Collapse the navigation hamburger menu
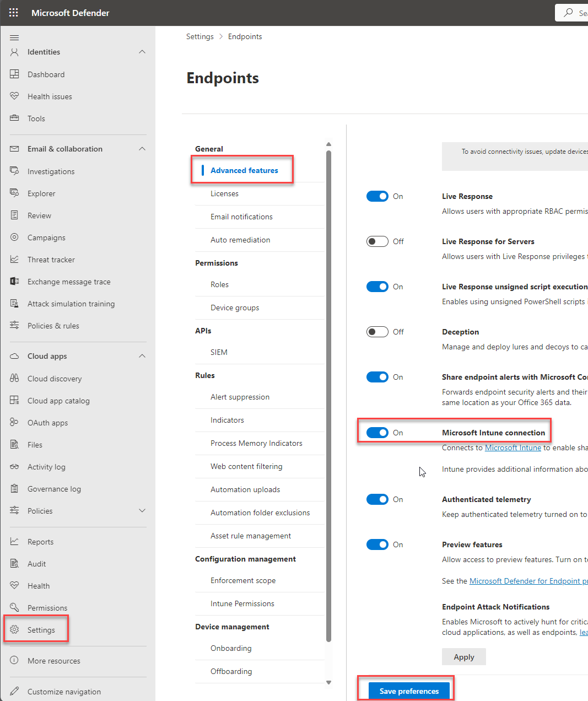 14,37
